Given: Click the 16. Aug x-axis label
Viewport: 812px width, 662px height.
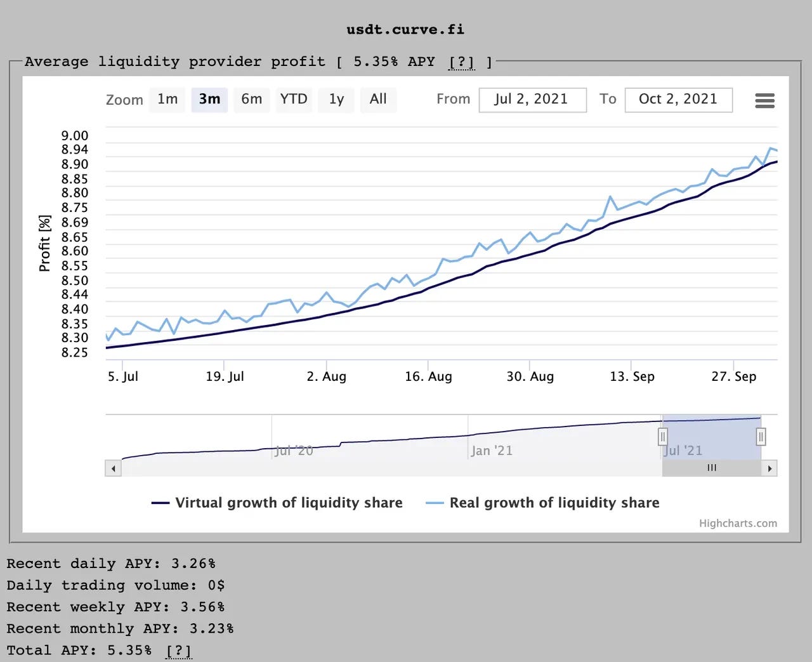Looking at the screenshot, I should click(x=428, y=376).
